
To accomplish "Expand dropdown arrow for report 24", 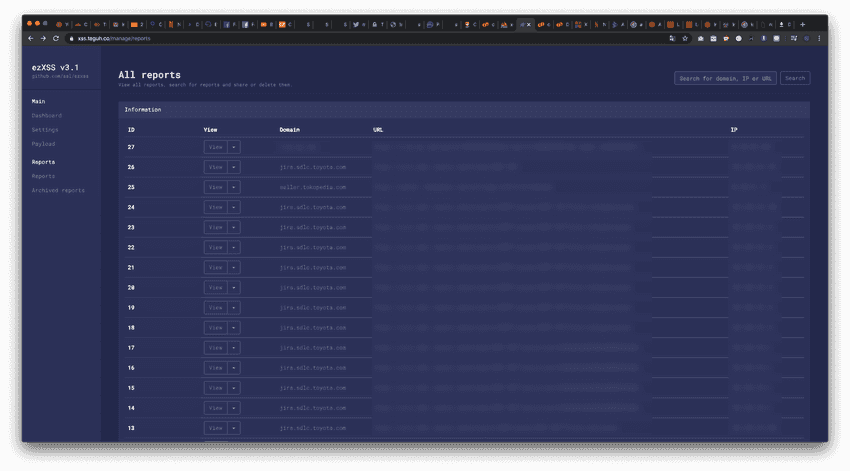I will coord(234,207).
